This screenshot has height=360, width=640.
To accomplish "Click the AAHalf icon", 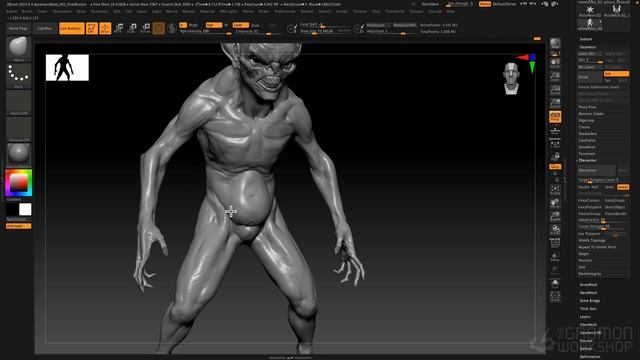I will [555, 103].
